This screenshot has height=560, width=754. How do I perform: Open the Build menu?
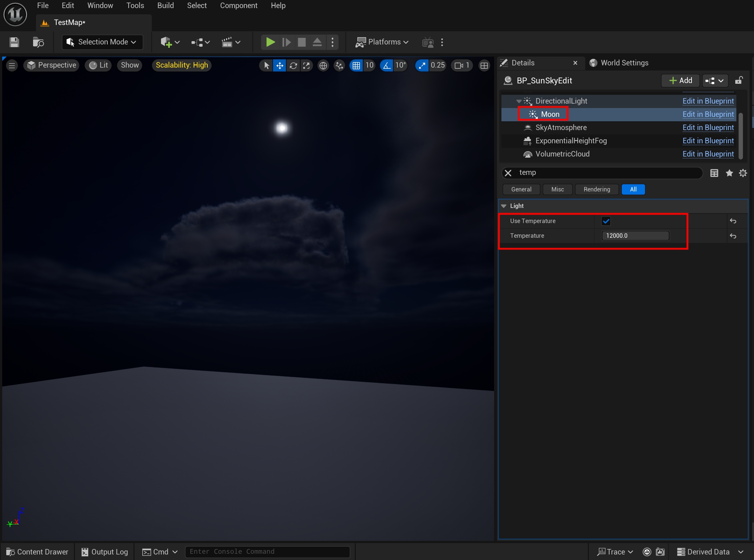coord(165,6)
